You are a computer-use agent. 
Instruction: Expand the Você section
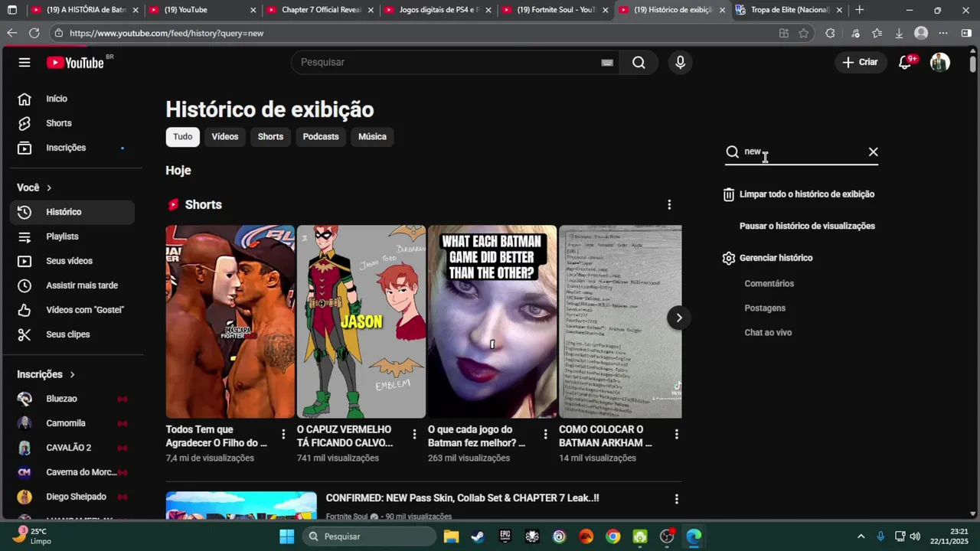point(34,187)
